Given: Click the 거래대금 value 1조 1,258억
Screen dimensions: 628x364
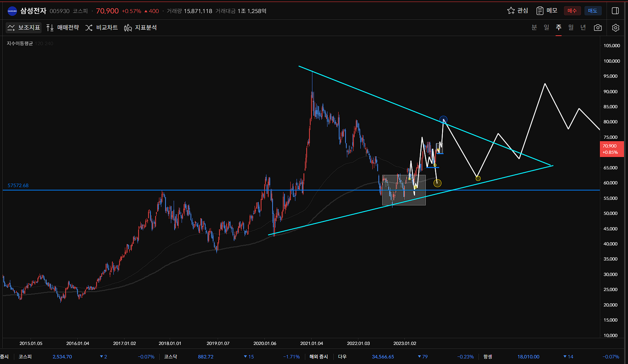Looking at the screenshot, I should [x=252, y=11].
